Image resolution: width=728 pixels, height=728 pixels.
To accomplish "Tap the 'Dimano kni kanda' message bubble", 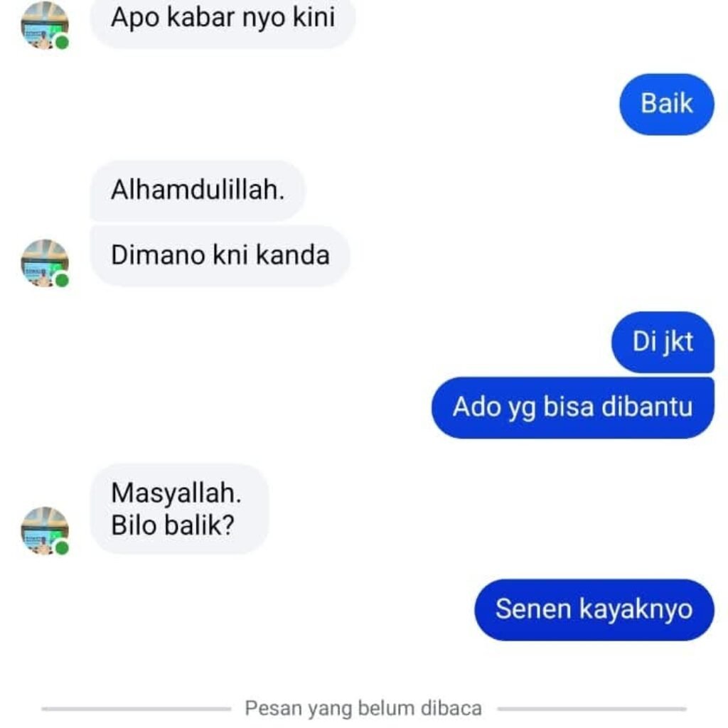I will 220,255.
